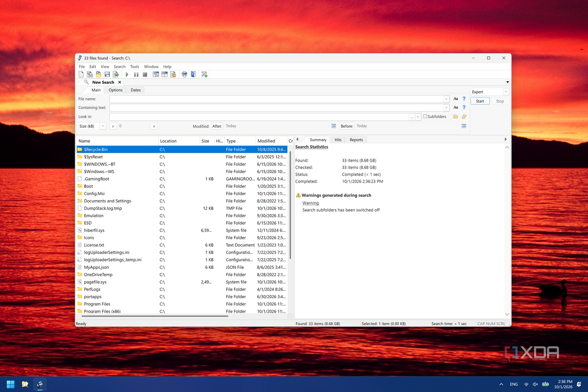Viewport: 588px width, 392px height.
Task: Click the Warning link in search results
Action: (x=311, y=203)
